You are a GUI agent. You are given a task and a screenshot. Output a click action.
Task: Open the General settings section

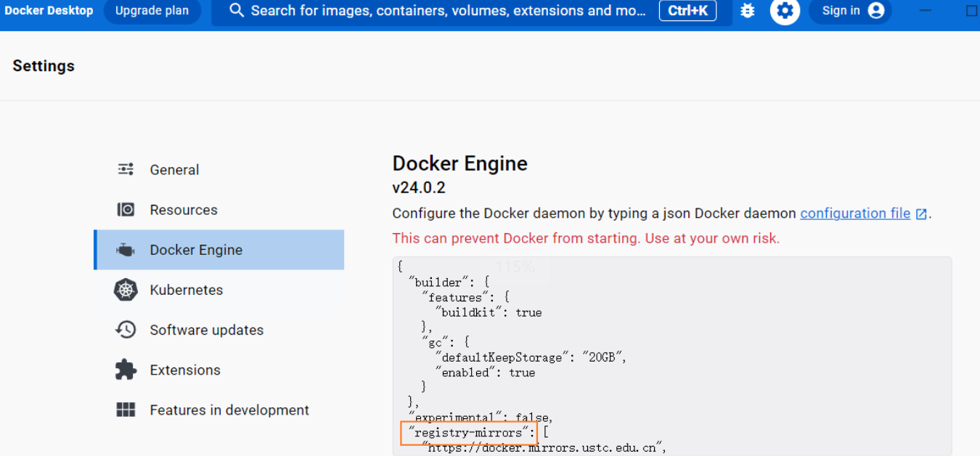[x=219, y=169]
